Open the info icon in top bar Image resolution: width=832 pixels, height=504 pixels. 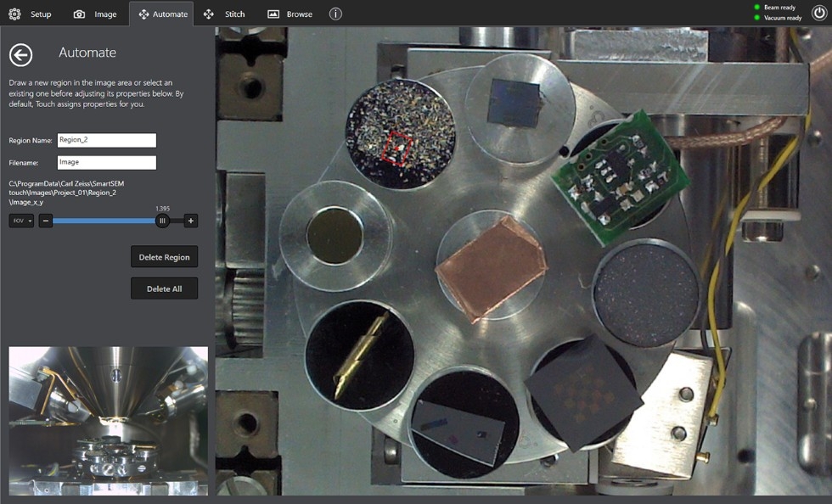tap(335, 14)
